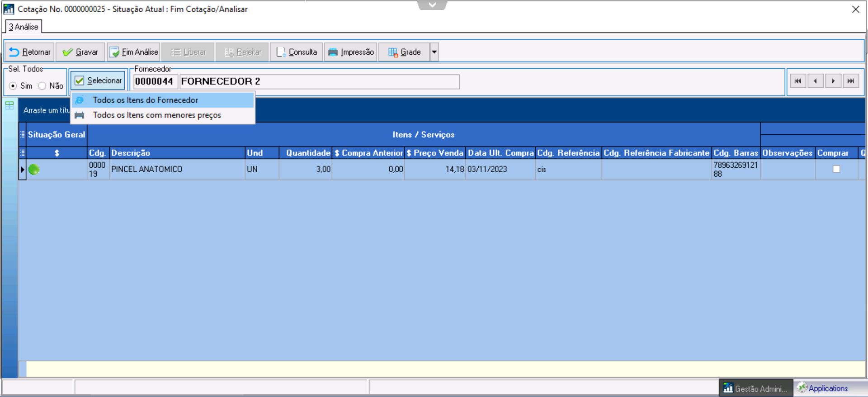Click the disabled Rejeitar button
The image size is (868, 397).
point(242,52)
